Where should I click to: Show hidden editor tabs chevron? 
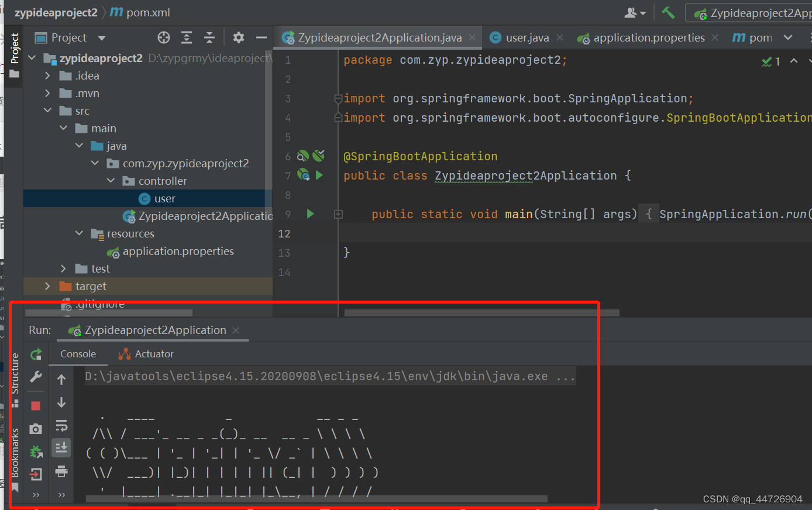click(788, 37)
